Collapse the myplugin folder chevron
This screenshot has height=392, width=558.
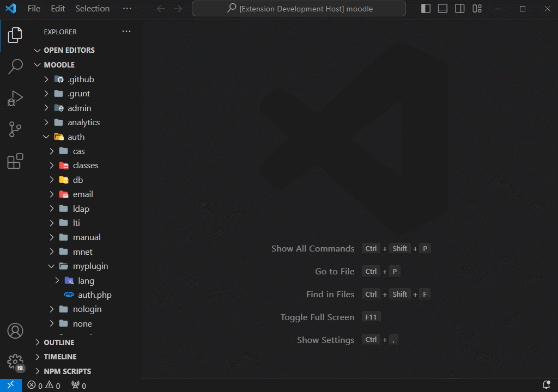pos(52,266)
